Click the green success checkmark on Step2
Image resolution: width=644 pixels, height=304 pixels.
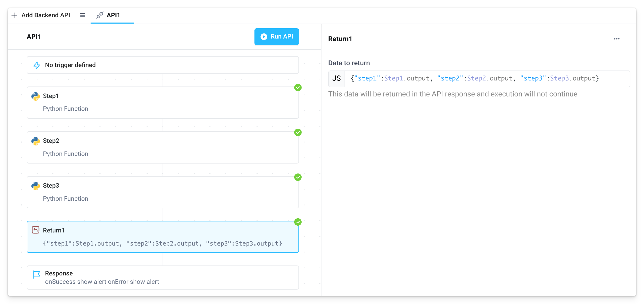(x=298, y=133)
